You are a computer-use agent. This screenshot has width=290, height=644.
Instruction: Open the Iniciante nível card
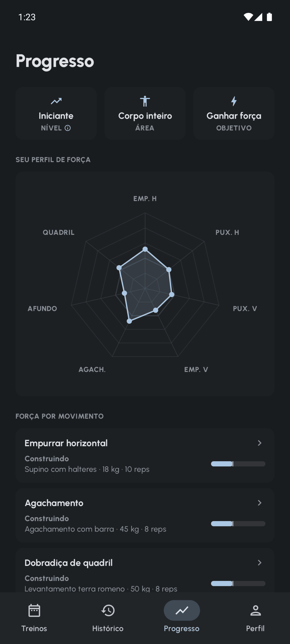click(56, 113)
